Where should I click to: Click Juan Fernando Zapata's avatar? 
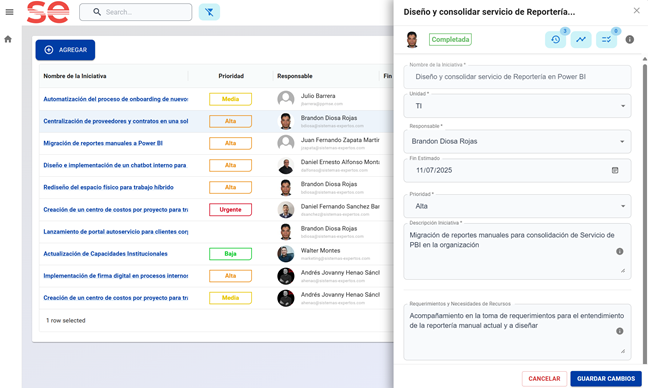286,143
